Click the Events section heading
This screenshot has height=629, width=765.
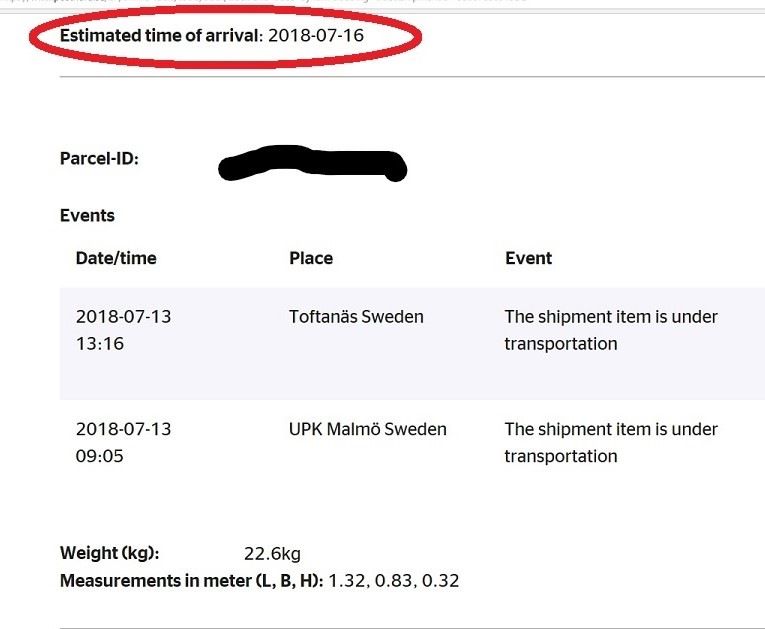click(87, 215)
